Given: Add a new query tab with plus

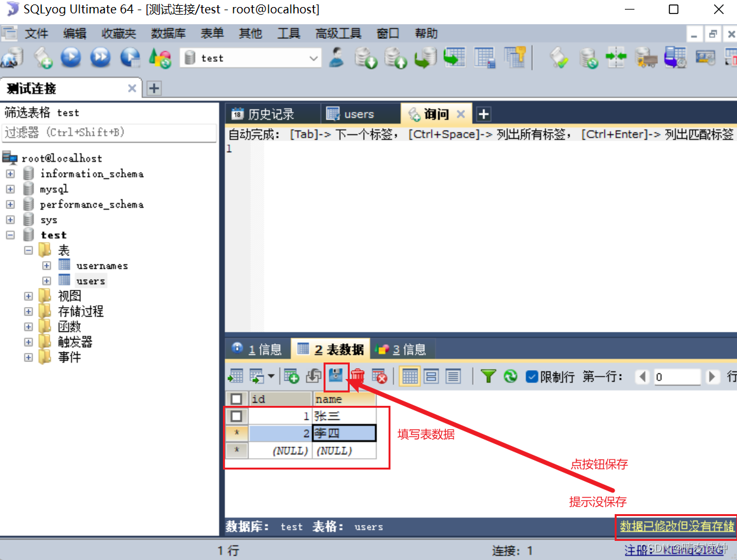Looking at the screenshot, I should (x=483, y=114).
